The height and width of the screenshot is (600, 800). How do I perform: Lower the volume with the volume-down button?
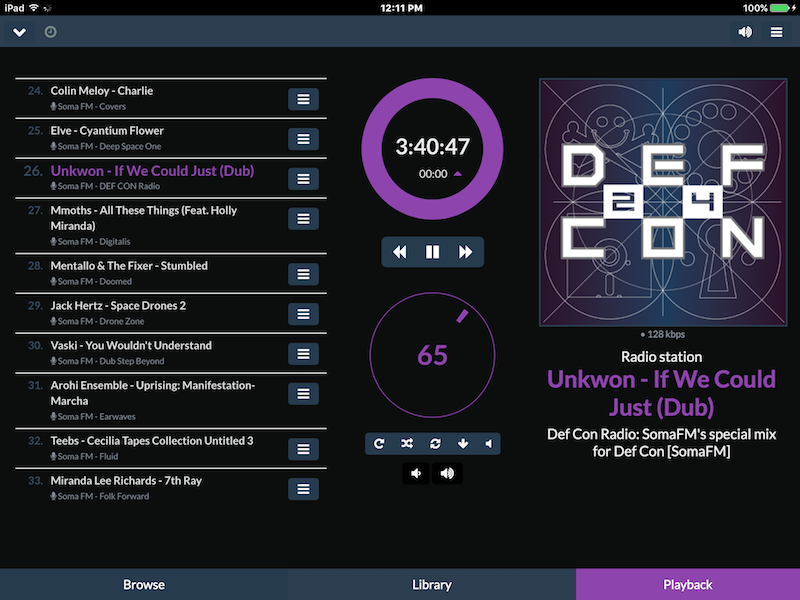[416, 473]
